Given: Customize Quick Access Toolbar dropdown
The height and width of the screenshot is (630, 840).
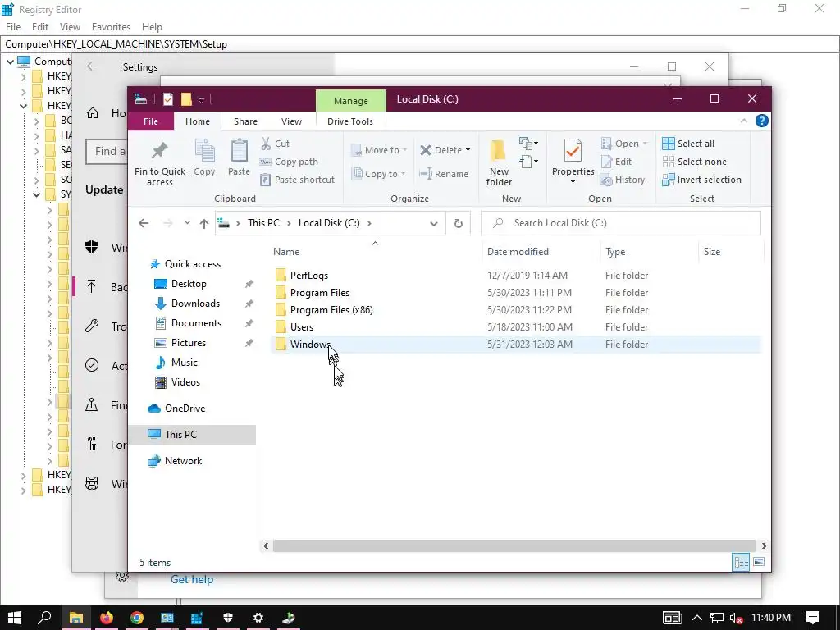Looking at the screenshot, I should click(202, 99).
